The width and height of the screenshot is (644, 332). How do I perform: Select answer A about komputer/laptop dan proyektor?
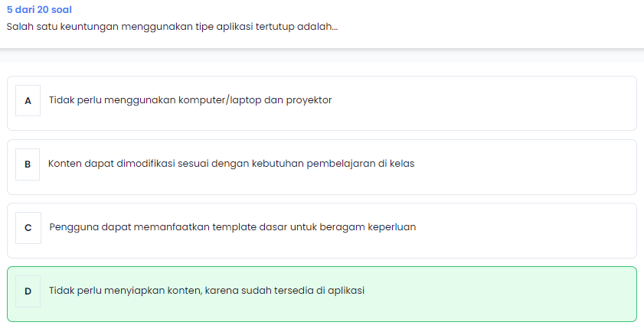pyautogui.click(x=322, y=103)
